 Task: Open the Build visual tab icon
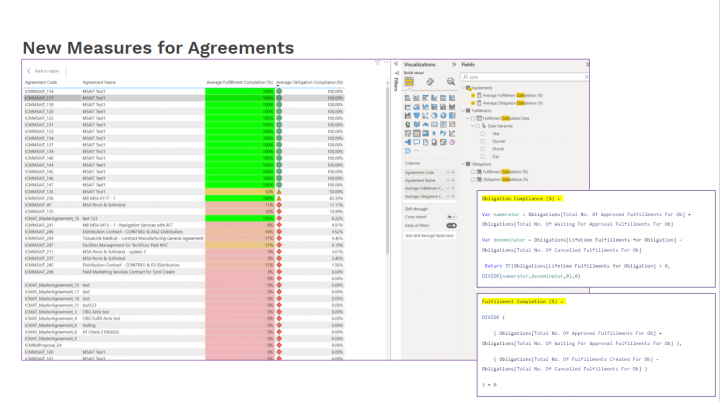tap(409, 82)
